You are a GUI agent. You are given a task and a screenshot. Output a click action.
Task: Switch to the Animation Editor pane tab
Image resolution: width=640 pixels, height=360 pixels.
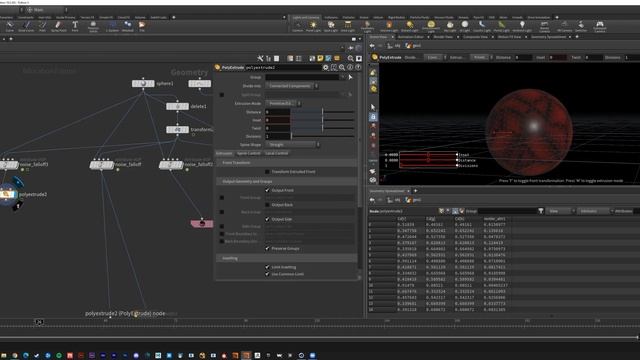(411, 37)
